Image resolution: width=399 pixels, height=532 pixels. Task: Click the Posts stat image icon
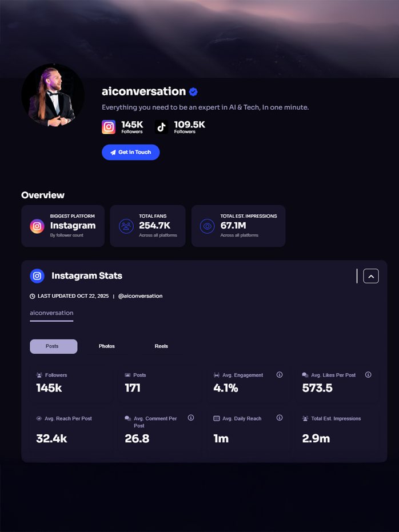click(x=127, y=375)
